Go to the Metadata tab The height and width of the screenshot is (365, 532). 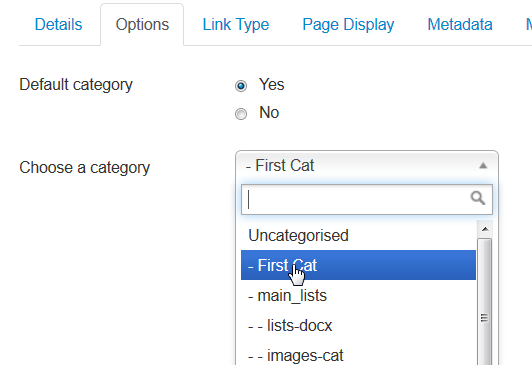460,24
